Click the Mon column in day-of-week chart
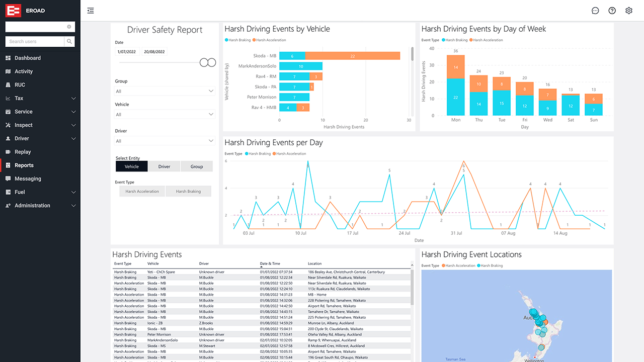644x362 pixels. click(456, 85)
